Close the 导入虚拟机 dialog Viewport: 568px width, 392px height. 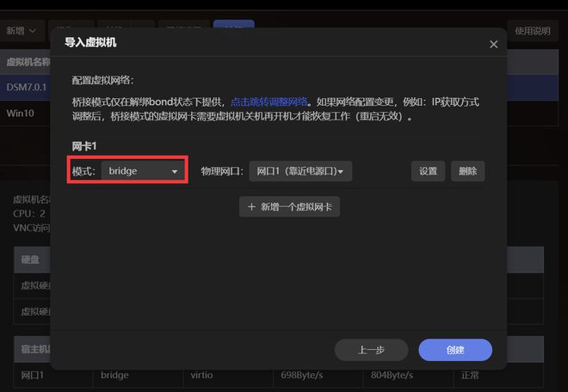click(x=493, y=44)
